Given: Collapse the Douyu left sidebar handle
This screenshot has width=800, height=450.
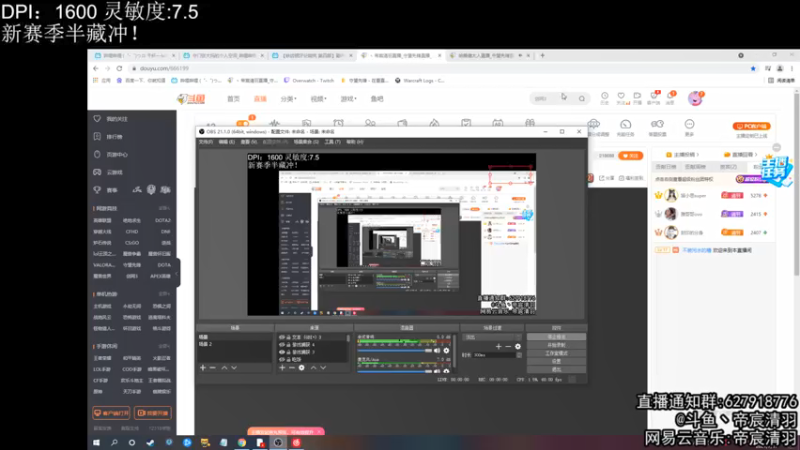Looking at the screenshot, I should coord(177,274).
